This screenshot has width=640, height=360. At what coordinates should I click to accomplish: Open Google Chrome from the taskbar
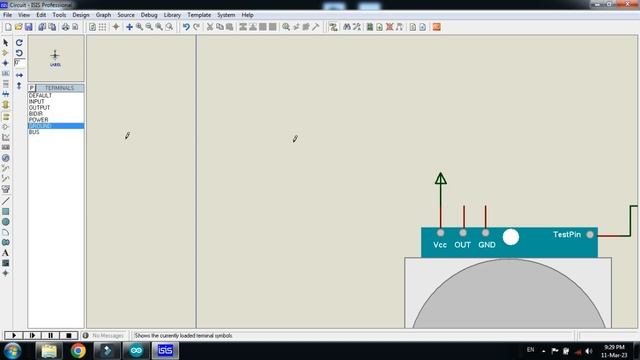pos(78,351)
